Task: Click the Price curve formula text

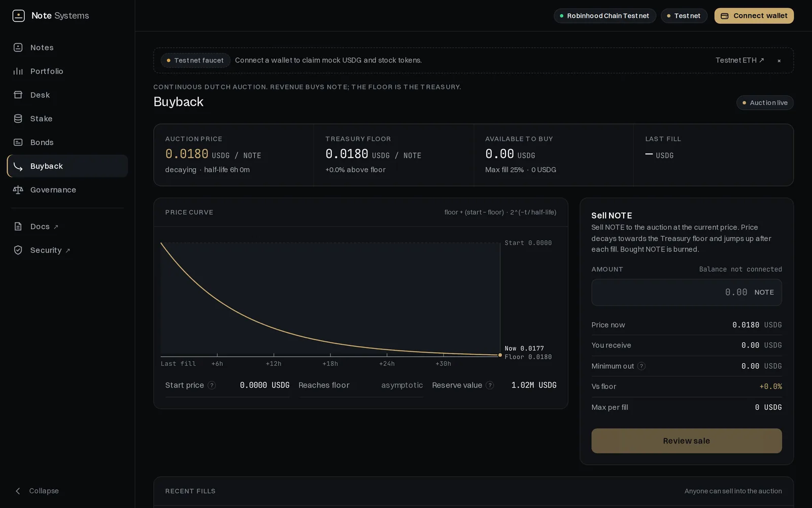Action: (x=500, y=212)
